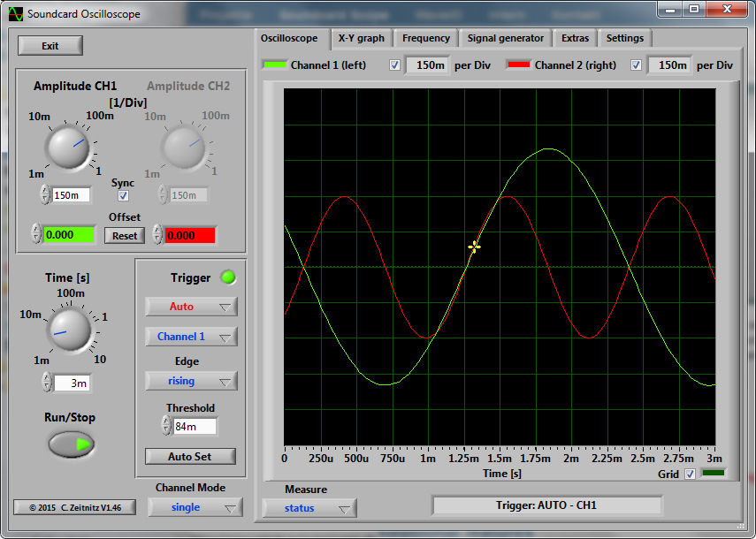Disable the Grid checkbox
The image size is (756, 539).
pyautogui.click(x=690, y=474)
